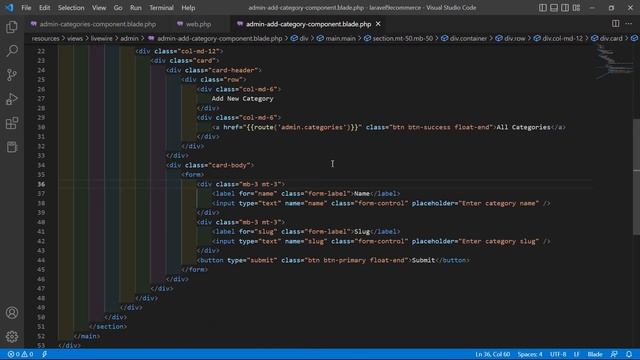The width and height of the screenshot is (640, 360).
Task: Click line number 44 in gutter
Action: (41, 260)
